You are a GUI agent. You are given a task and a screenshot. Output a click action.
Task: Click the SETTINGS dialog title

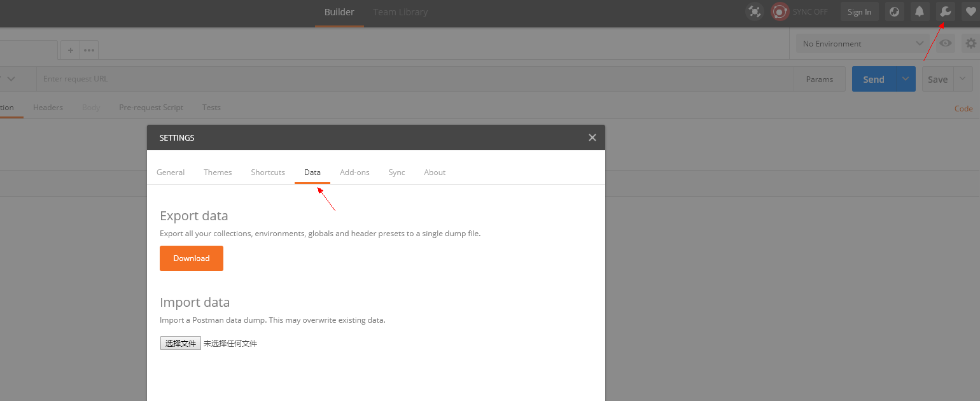[x=177, y=137]
